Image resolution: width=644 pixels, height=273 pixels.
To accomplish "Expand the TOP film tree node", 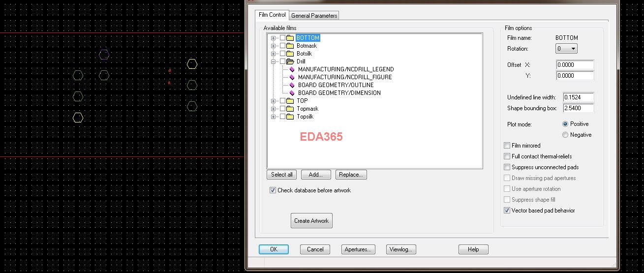I will click(274, 101).
